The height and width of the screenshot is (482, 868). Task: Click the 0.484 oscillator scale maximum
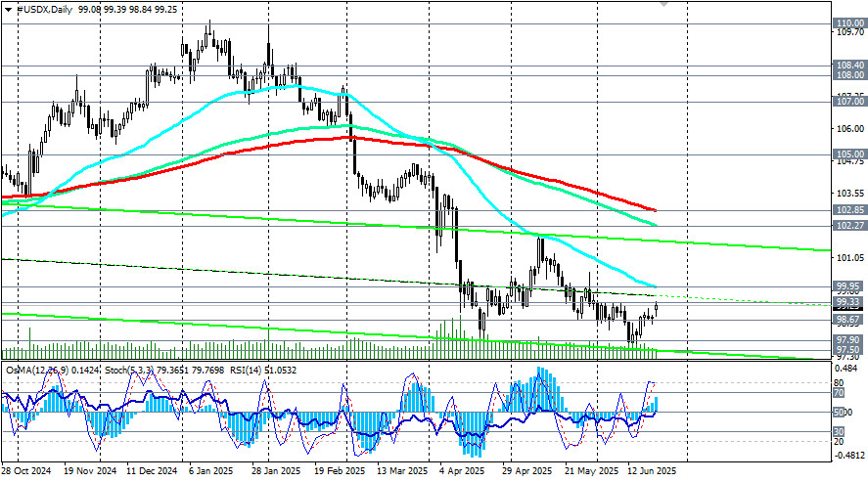pos(847,369)
